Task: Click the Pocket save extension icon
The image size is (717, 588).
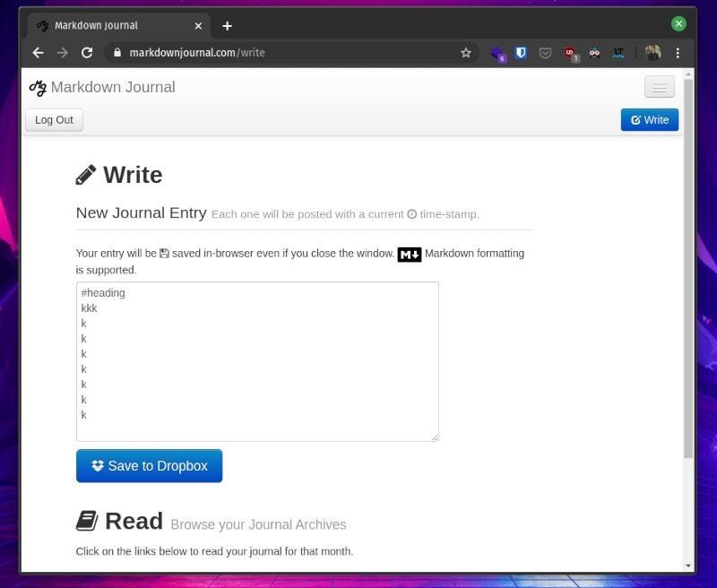Action: pos(545,53)
